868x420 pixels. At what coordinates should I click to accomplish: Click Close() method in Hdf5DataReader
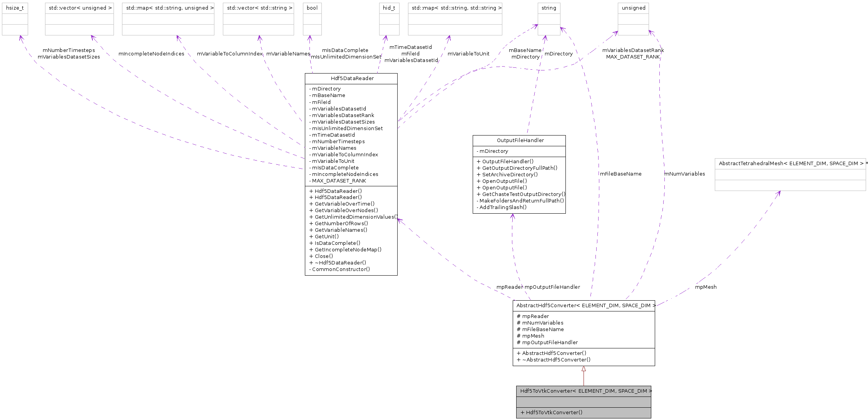point(321,256)
